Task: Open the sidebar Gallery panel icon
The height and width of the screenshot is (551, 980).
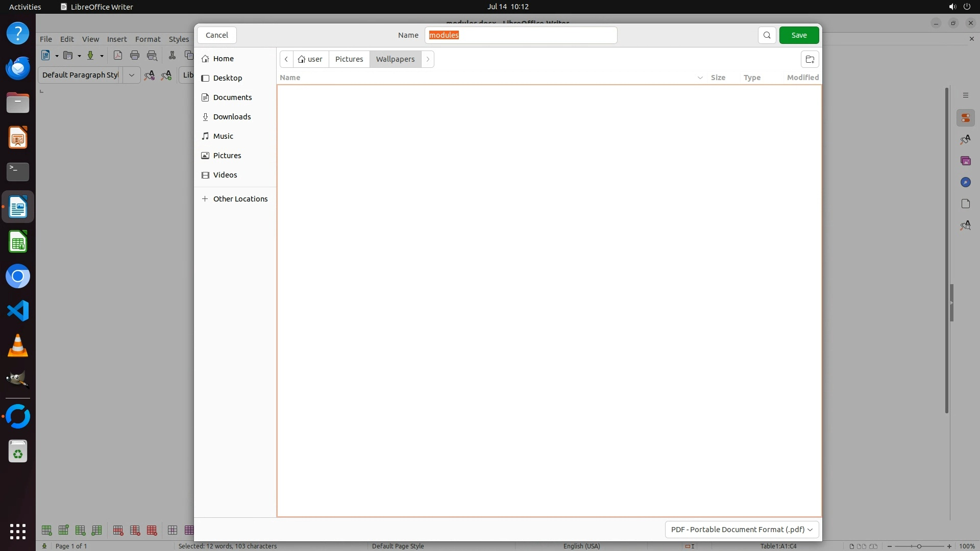Action: click(x=965, y=161)
